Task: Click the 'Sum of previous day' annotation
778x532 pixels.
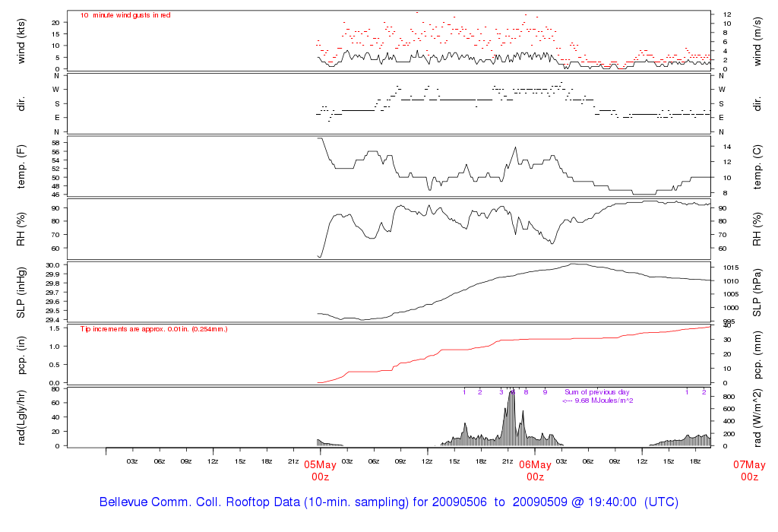Action: (597, 392)
